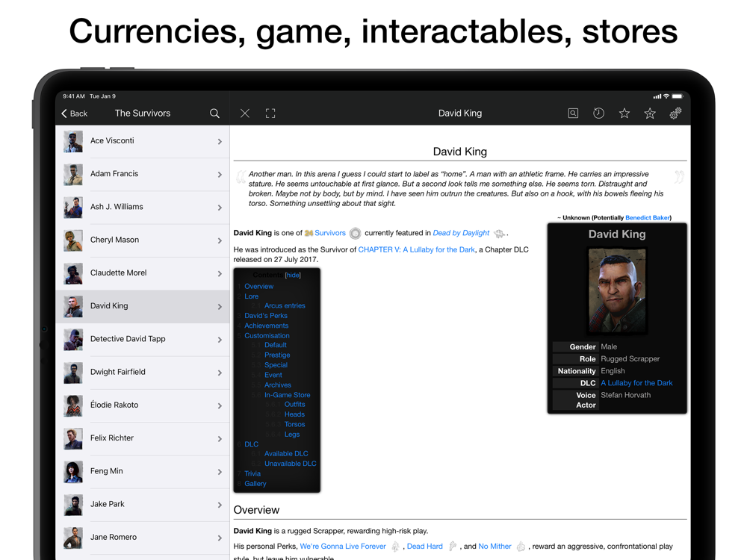Select Jake Park in survivors list
Viewport: 747px width, 560px height.
tap(143, 504)
